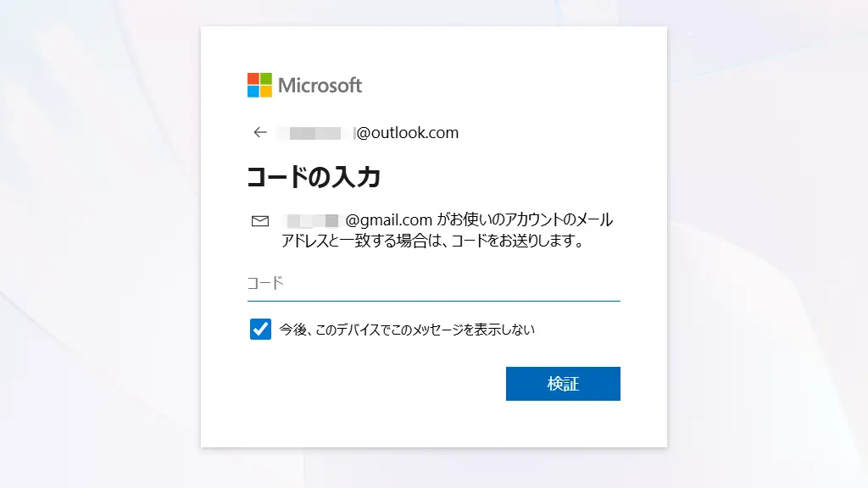Click the blank white area beside the 検証 button
Viewport: 868px width, 488px height.
click(373, 384)
